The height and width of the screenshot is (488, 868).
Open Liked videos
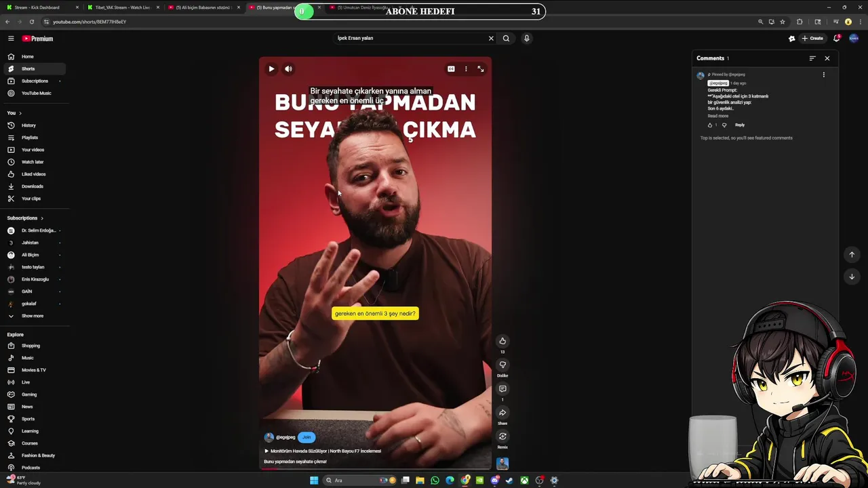tap(34, 174)
